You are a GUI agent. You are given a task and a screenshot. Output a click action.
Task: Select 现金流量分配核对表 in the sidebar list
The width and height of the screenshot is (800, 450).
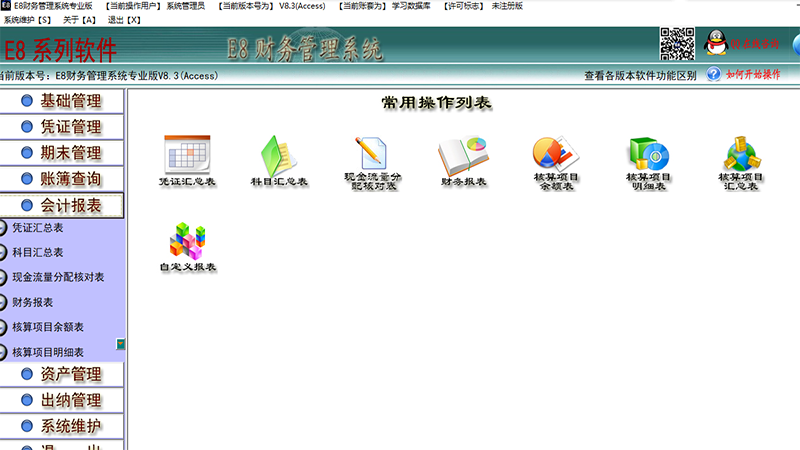coord(58,277)
